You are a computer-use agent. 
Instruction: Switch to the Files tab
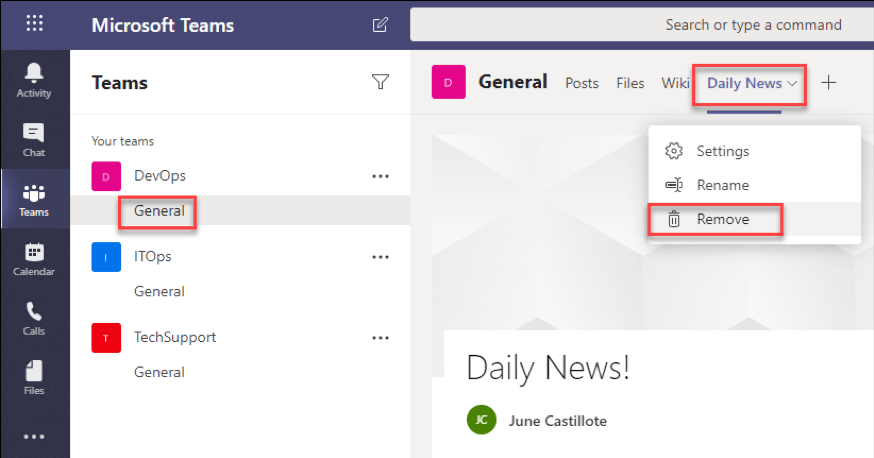click(630, 83)
